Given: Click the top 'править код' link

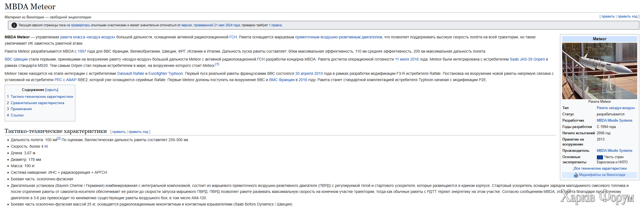Looking at the screenshot, I should [628, 16].
